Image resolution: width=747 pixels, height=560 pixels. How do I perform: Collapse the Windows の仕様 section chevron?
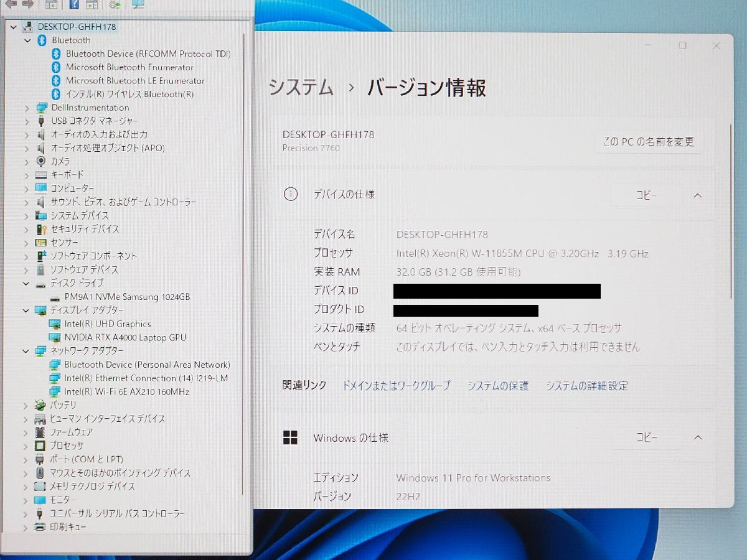point(698,437)
